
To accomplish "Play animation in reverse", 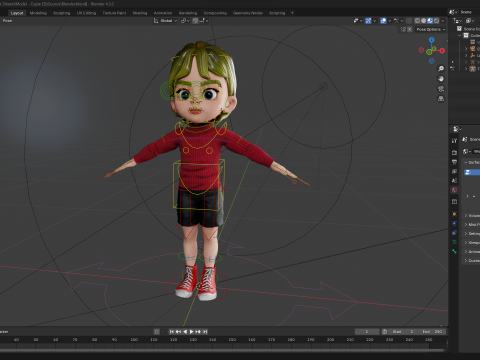I will point(185,331).
